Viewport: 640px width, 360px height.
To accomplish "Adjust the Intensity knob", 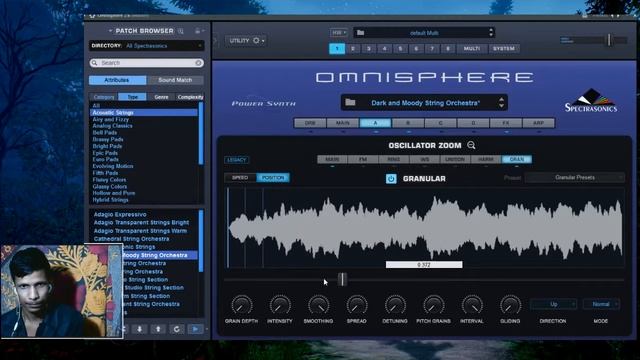I will (280, 305).
